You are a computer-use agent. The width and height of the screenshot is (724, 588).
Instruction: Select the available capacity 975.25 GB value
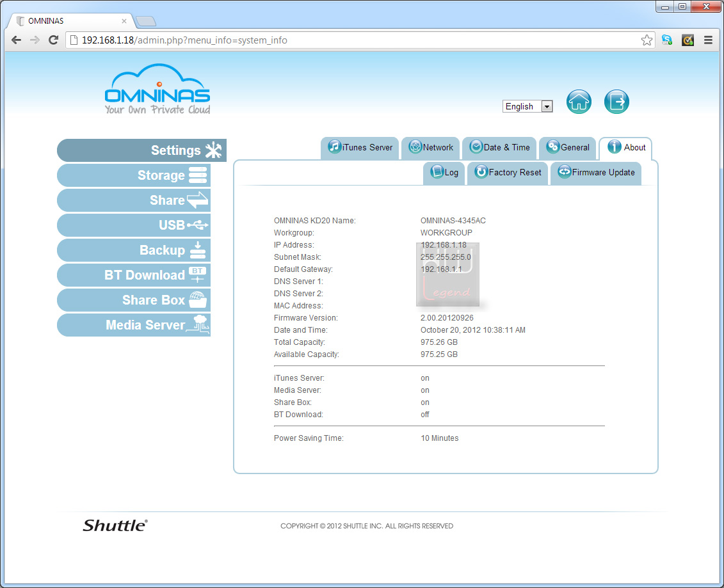pos(439,354)
